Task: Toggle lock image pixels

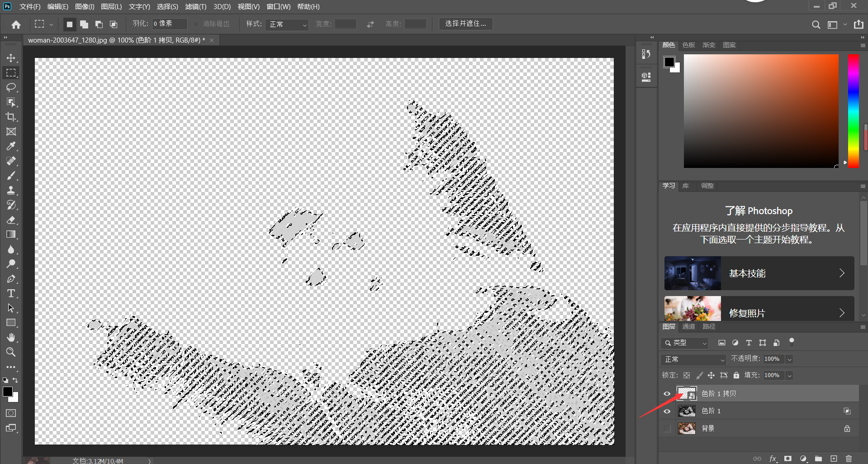Action: [699, 375]
